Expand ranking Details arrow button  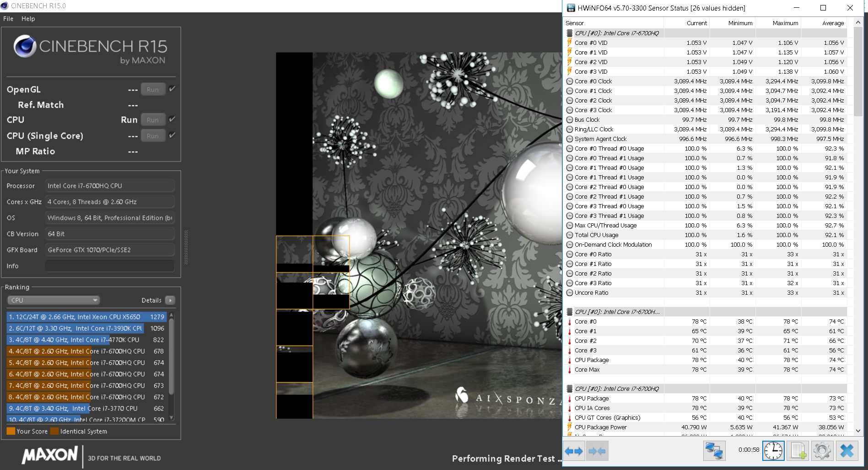(x=170, y=300)
